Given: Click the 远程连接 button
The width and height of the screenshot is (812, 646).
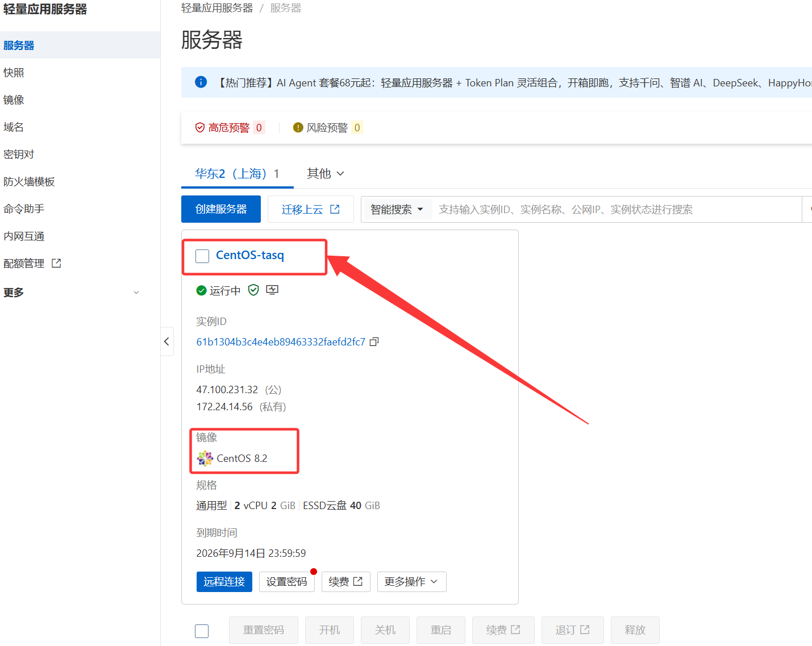Looking at the screenshot, I should point(224,581).
